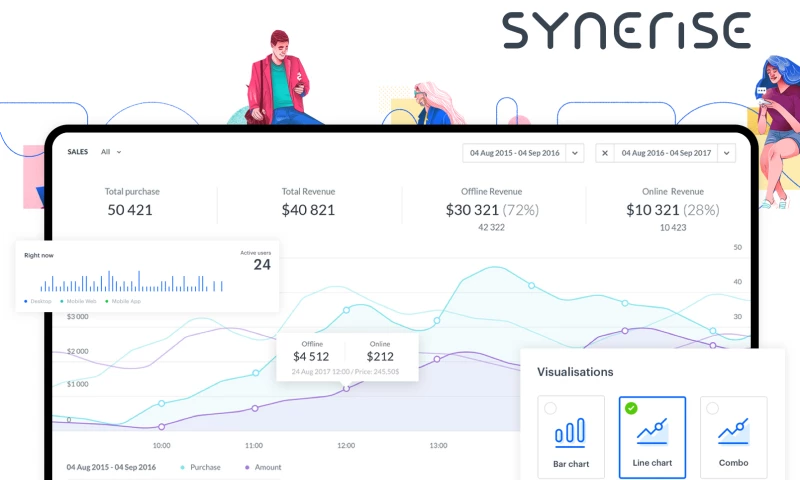Toggle the Amount legend series

263,467
